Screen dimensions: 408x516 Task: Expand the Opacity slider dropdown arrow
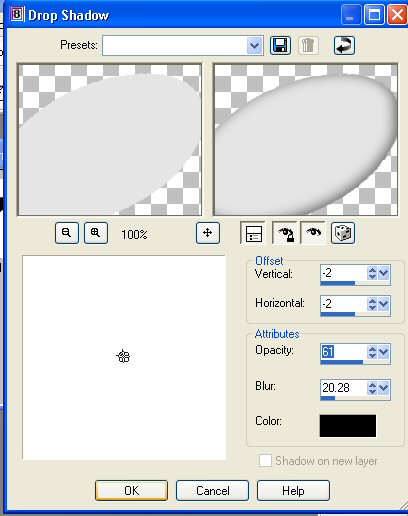(x=384, y=352)
